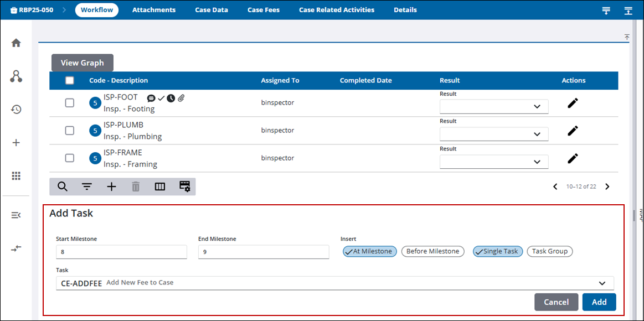Open the apps grid icon in sidebar
This screenshot has width=644, height=321.
pyautogui.click(x=16, y=176)
